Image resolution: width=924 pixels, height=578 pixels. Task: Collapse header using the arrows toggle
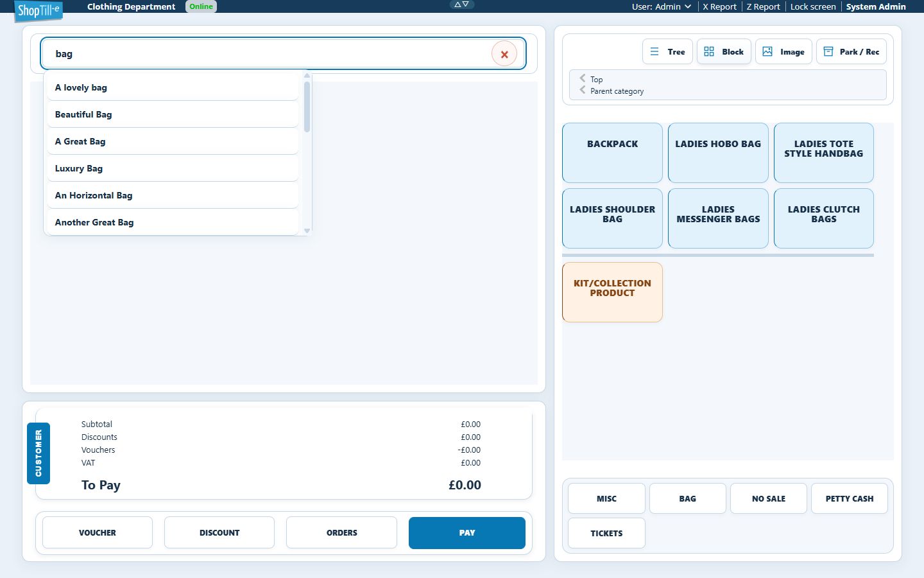(x=461, y=4)
